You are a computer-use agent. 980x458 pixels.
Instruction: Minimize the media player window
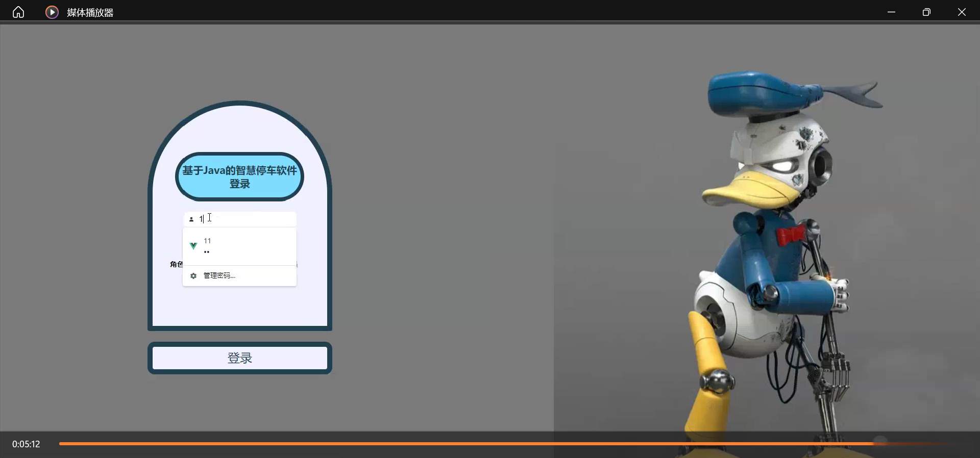(x=891, y=12)
